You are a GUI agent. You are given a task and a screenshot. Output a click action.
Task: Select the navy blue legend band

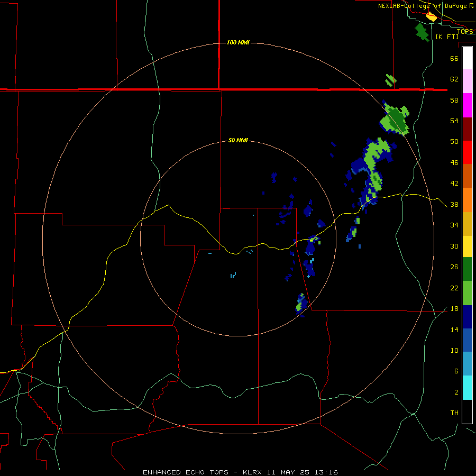(x=467, y=317)
